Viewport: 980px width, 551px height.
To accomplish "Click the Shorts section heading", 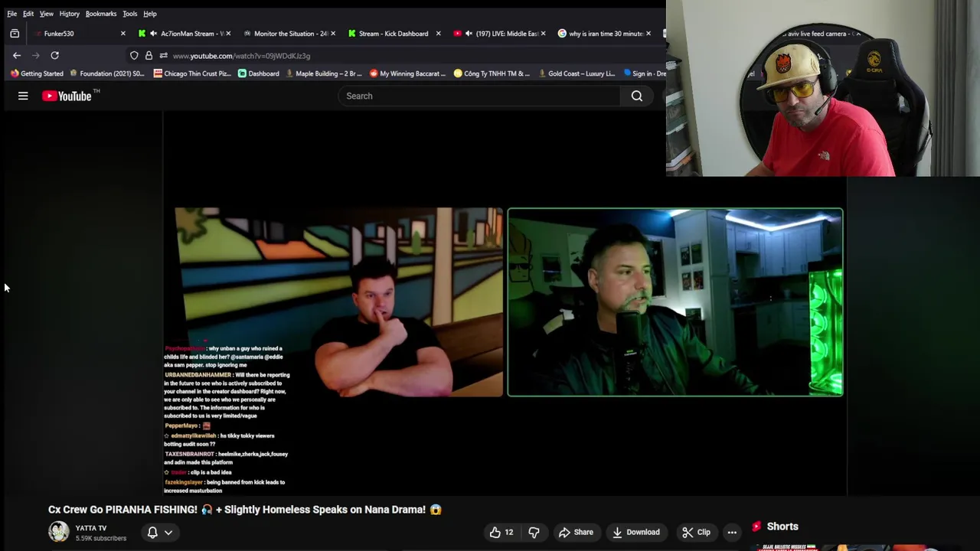I will click(782, 527).
